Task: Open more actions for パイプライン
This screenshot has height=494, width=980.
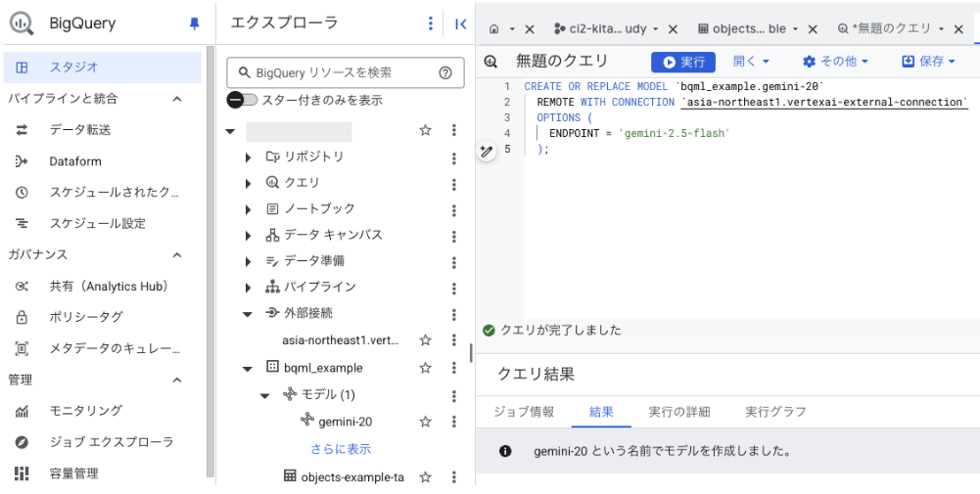Action: point(454,288)
